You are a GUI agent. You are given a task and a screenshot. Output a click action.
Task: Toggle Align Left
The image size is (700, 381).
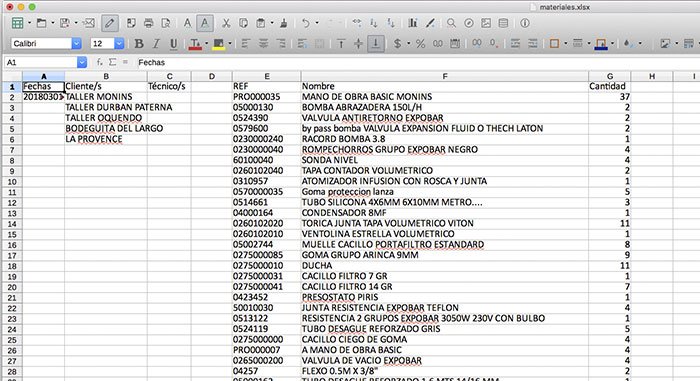tap(246, 44)
